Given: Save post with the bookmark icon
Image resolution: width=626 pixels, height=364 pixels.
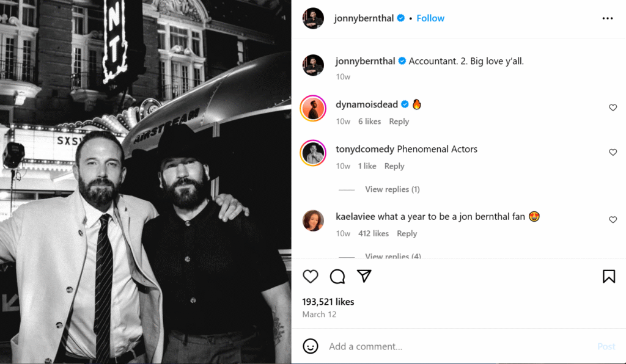Looking at the screenshot, I should [x=609, y=277].
